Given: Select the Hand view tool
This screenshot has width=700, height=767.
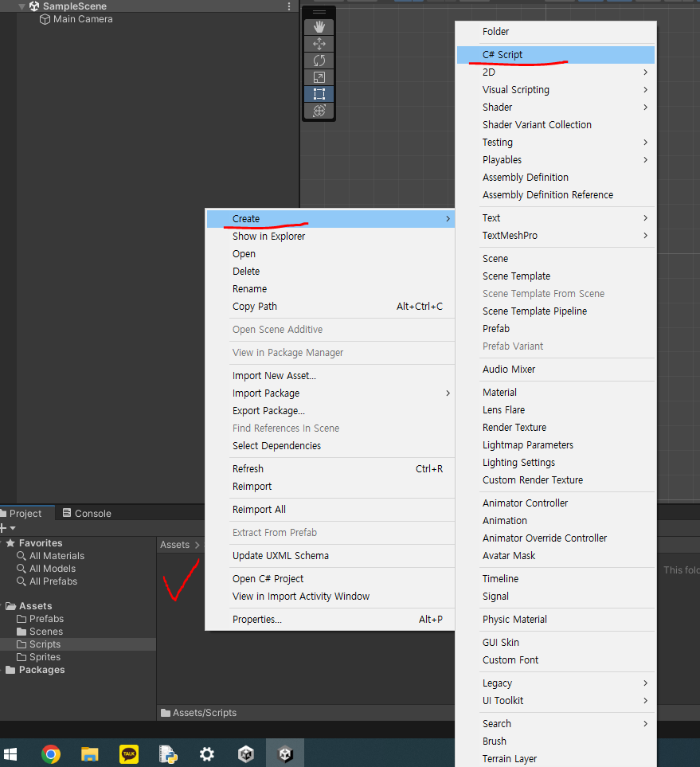Looking at the screenshot, I should pos(319,27).
